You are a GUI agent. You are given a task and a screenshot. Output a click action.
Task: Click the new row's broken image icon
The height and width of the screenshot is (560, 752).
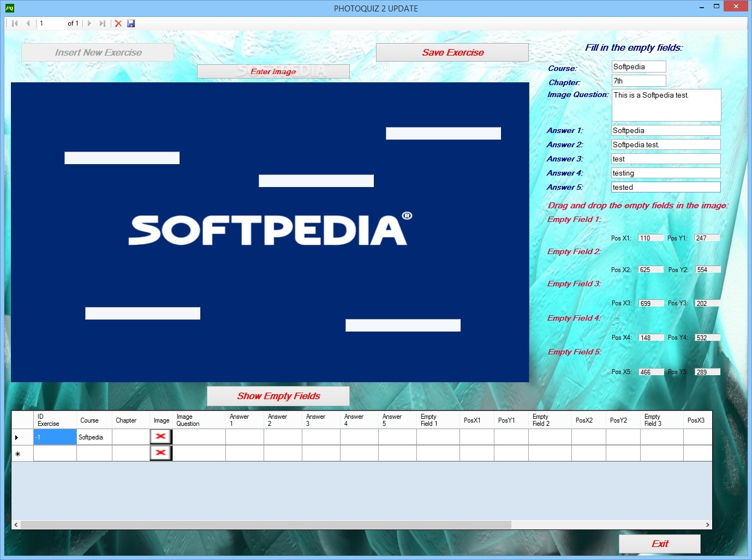(x=161, y=453)
